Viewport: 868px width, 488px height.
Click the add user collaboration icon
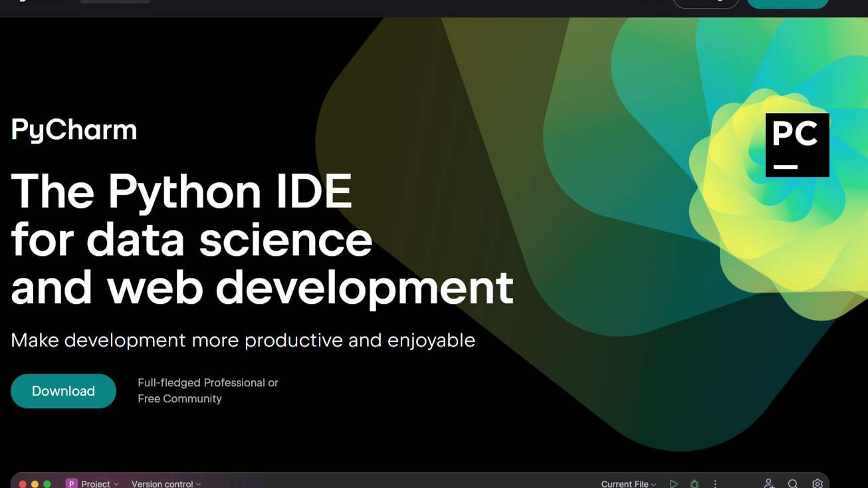click(768, 484)
